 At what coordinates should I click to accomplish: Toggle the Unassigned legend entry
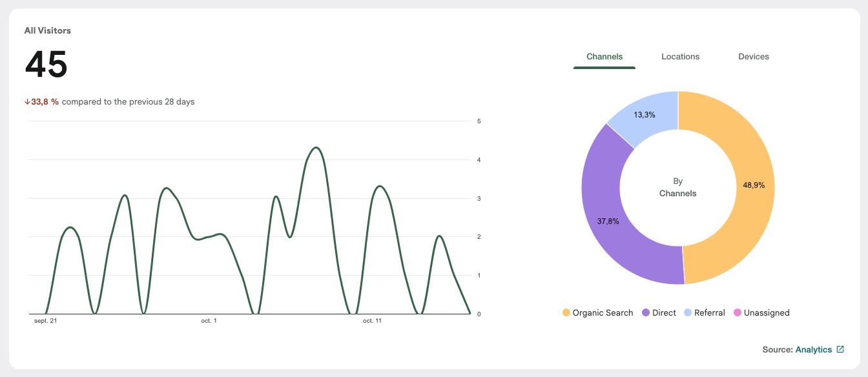(763, 312)
